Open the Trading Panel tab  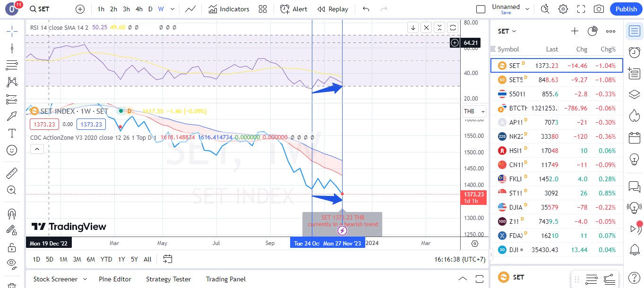pos(226,279)
